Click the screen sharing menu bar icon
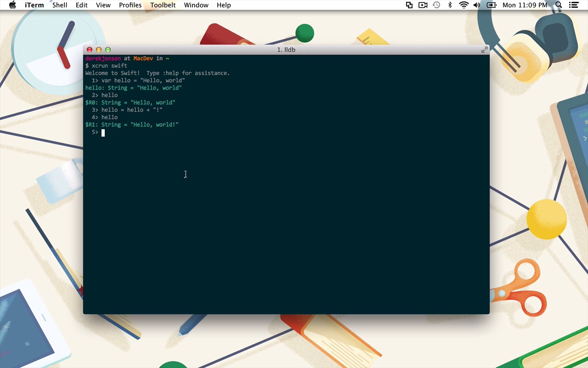Screen dimensions: 588x368 tap(409, 5)
